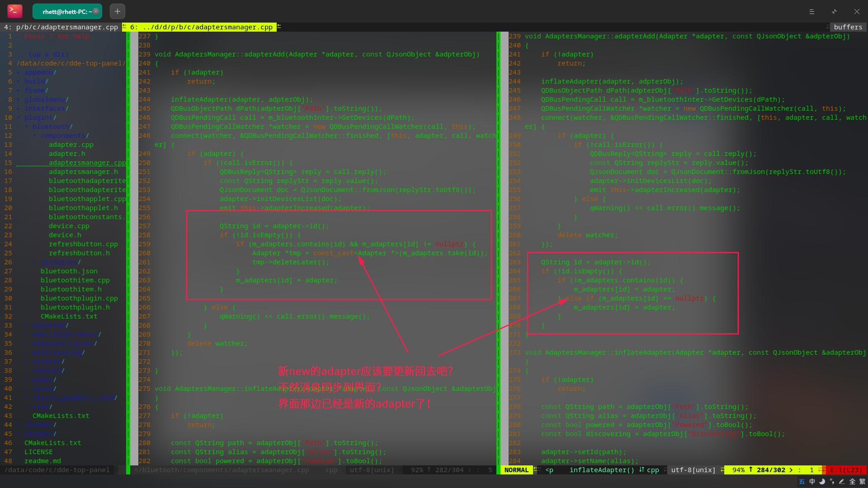Screen dimensions: 868x488
Task: Open bluetoothplugin.cpp from the file tree
Action: coord(79,298)
